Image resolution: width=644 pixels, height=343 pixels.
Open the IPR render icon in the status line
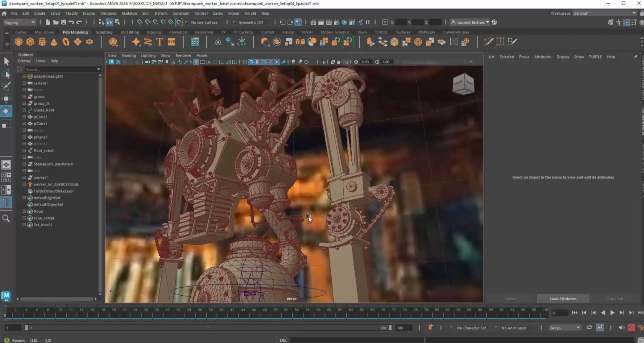pyautogui.click(x=329, y=22)
